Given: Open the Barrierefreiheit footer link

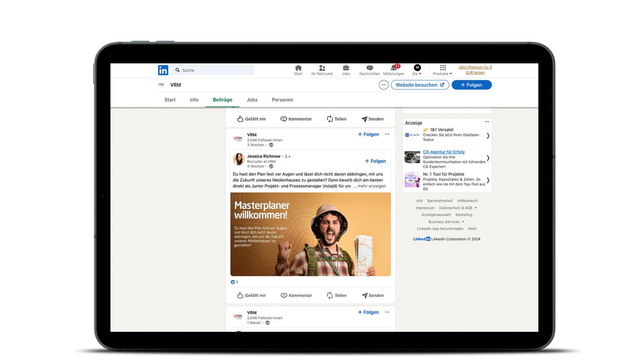Looking at the screenshot, I should [440, 201].
